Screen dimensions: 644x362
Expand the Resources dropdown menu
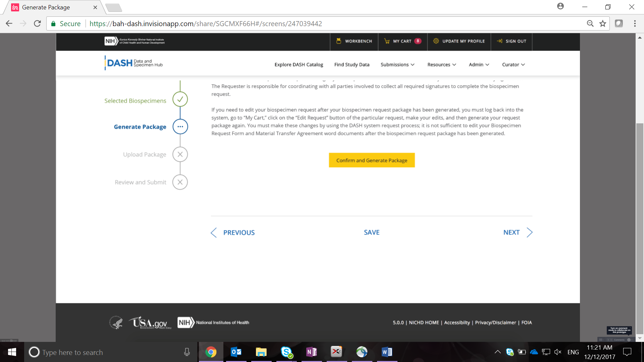441,65
